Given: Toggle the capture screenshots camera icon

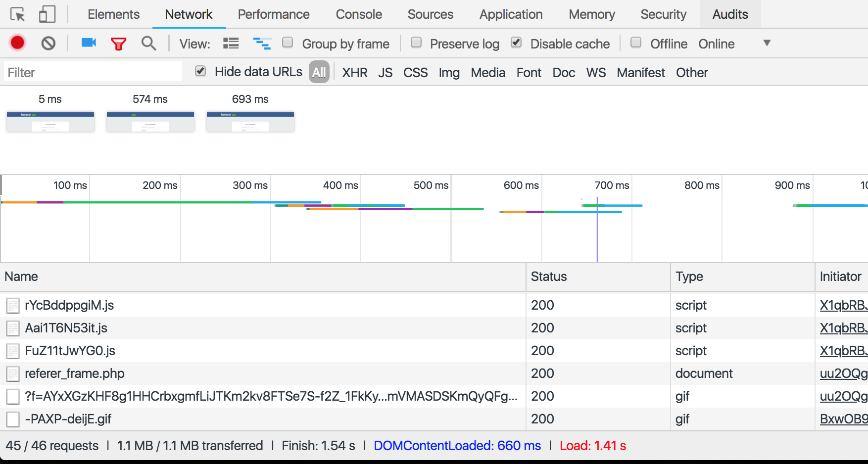Looking at the screenshot, I should coord(89,43).
